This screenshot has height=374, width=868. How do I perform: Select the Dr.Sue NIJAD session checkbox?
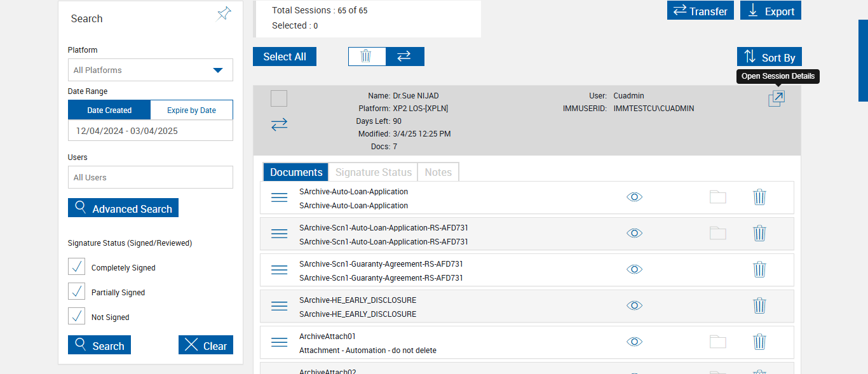click(279, 98)
